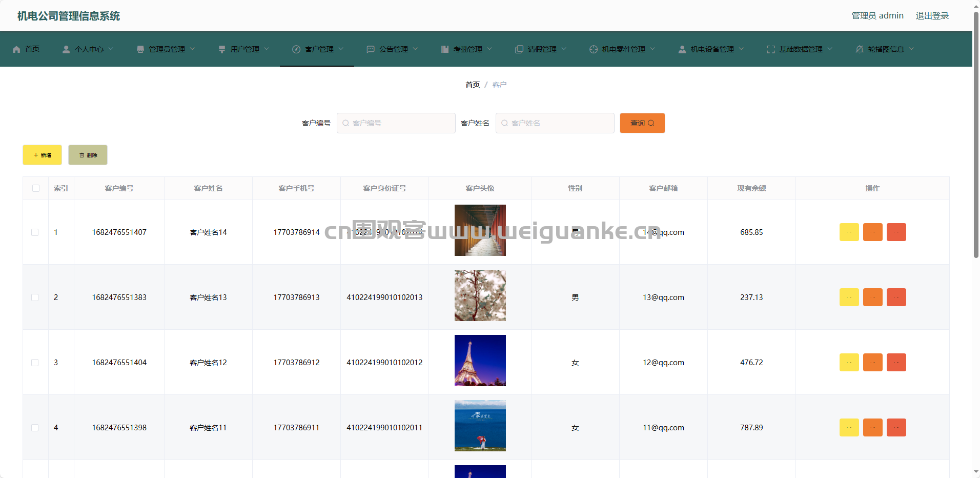The width and height of the screenshot is (980, 478).
Task: Click the 现有余额 column header
Action: point(751,188)
